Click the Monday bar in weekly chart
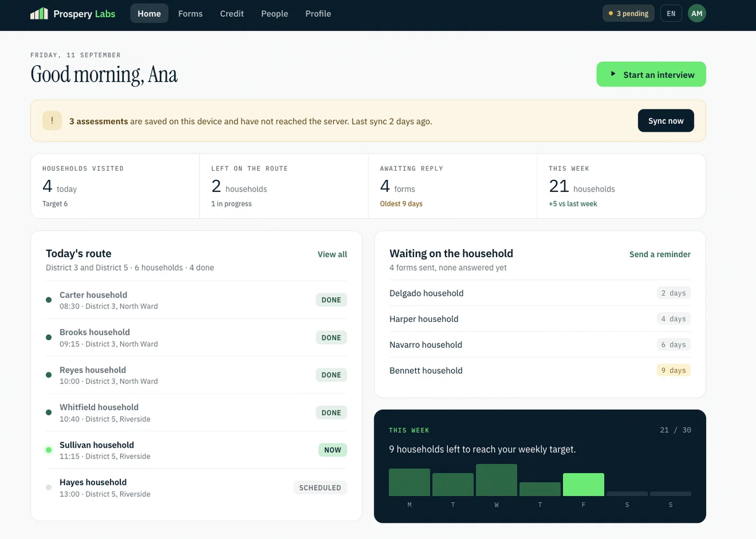The image size is (756, 539). click(x=409, y=482)
